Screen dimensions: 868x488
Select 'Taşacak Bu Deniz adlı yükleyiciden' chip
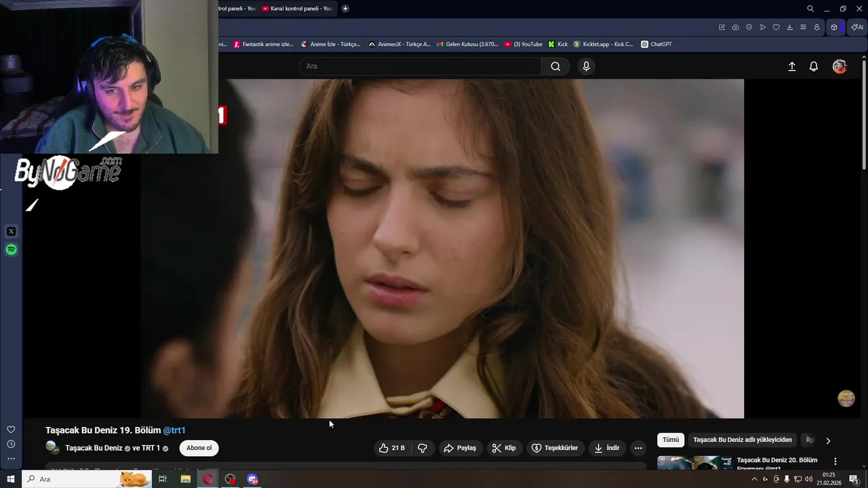click(x=743, y=440)
